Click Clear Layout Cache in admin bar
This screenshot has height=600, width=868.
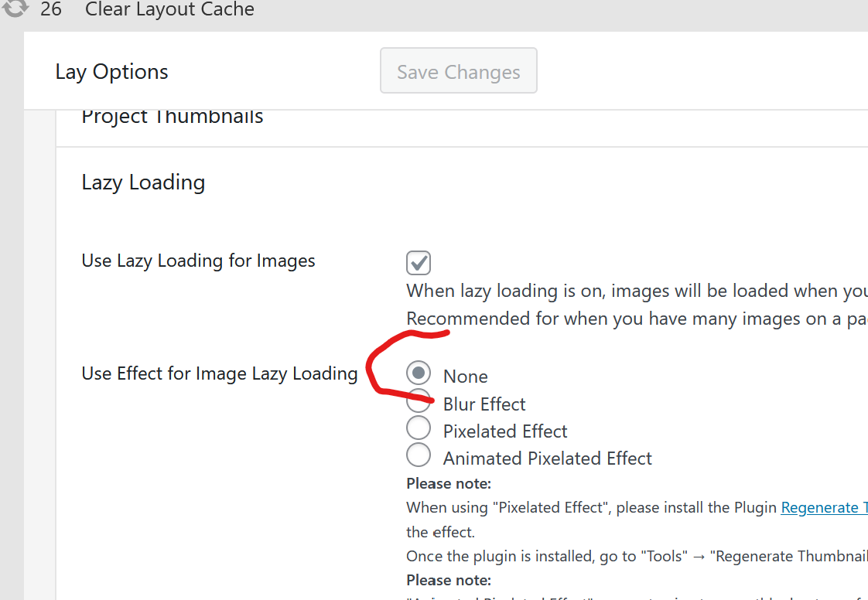tap(169, 10)
